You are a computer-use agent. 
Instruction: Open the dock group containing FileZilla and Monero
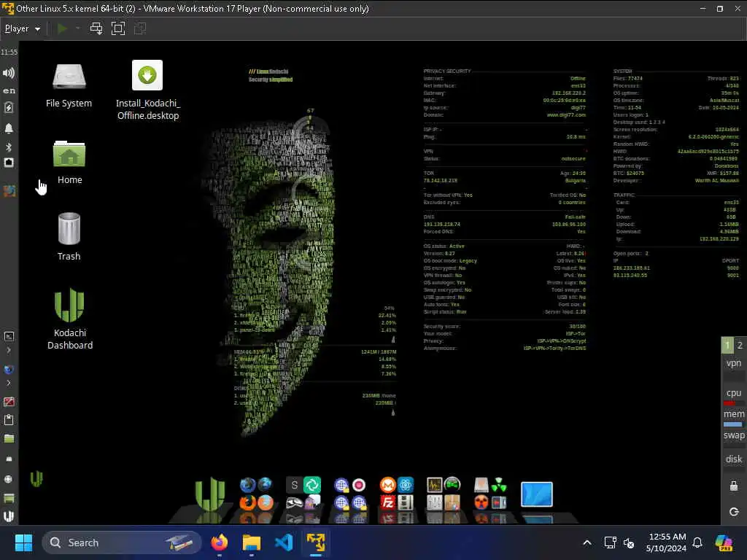point(397,494)
